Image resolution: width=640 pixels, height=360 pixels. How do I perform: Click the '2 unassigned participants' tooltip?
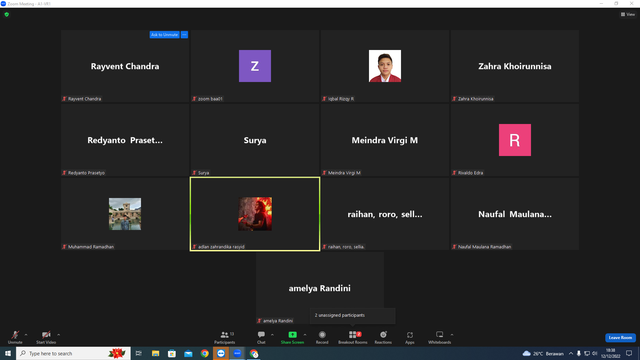[x=353, y=316]
